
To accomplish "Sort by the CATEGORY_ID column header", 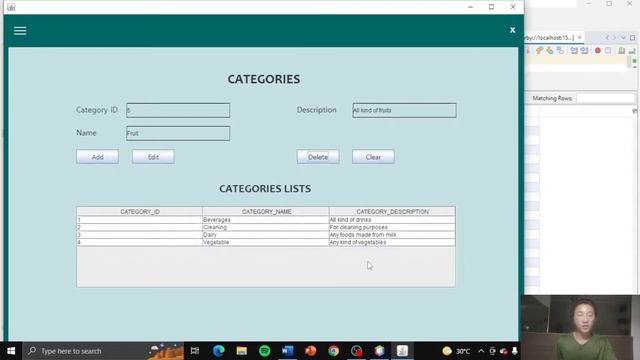I will coord(140,211).
